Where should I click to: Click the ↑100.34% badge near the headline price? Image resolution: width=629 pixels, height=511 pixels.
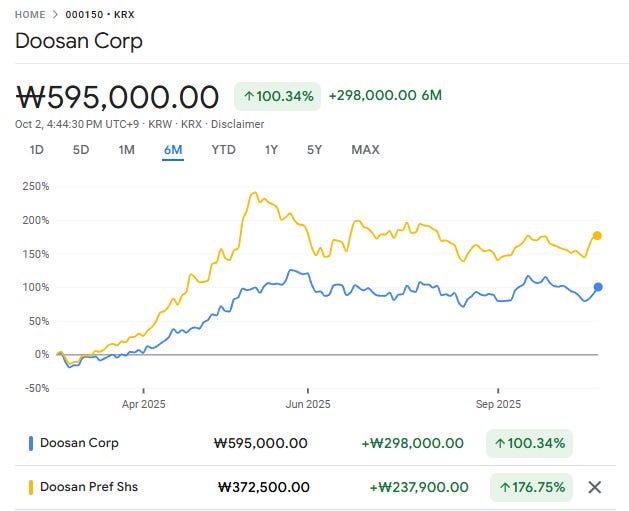click(x=278, y=96)
